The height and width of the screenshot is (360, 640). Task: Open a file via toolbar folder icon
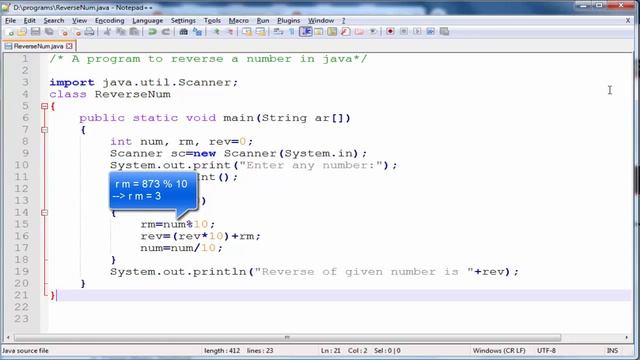(22, 32)
